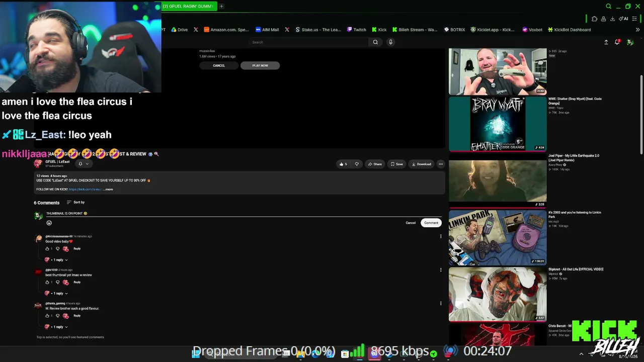The height and width of the screenshot is (362, 644).
Task: Open a new browser tab
Action: pos(221,6)
